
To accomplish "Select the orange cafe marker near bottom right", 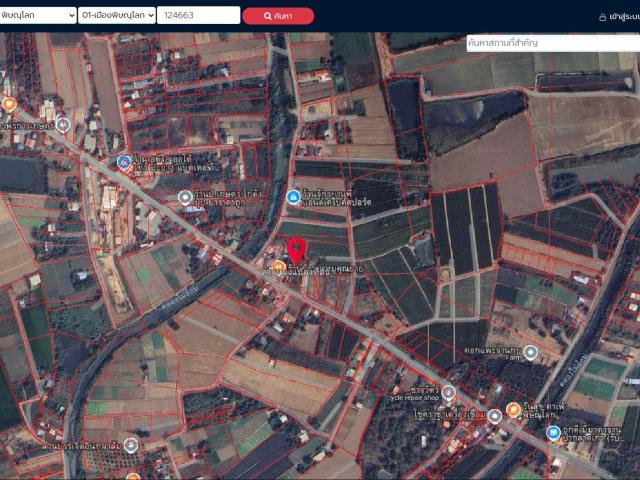I will pos(513,409).
